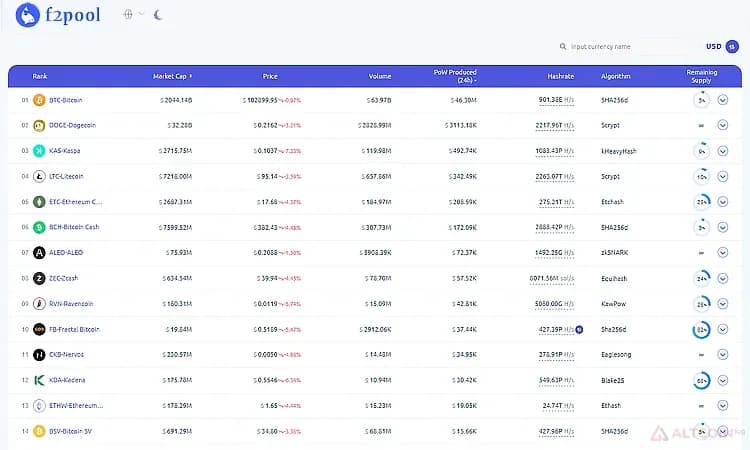This screenshot has height=450, width=750.
Task: Focus the input currency name field
Action: click(600, 46)
